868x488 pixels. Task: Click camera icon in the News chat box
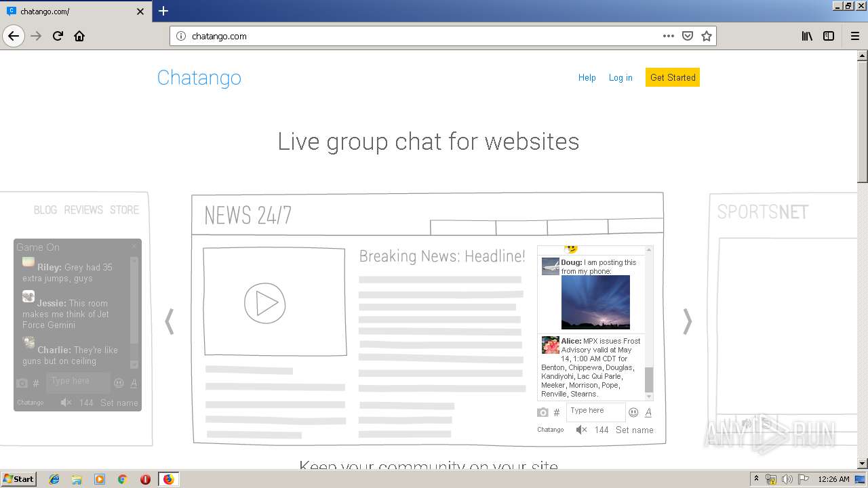point(542,412)
